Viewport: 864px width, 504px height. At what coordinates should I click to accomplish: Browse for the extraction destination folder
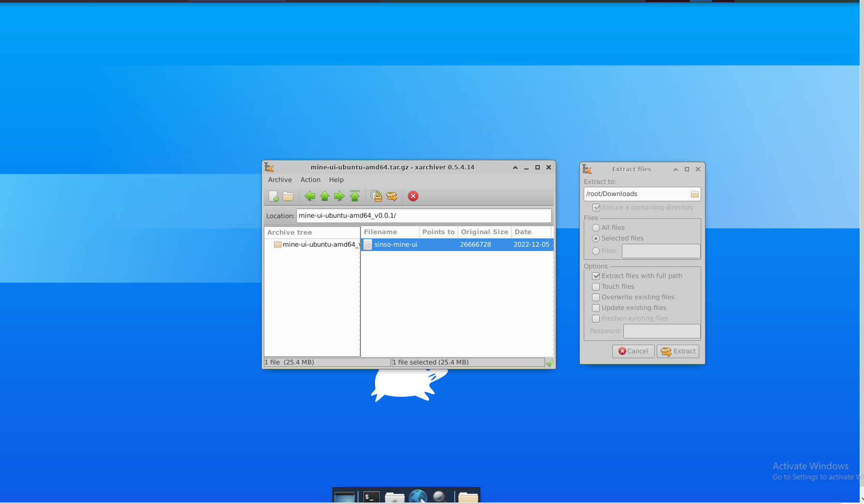(x=694, y=194)
